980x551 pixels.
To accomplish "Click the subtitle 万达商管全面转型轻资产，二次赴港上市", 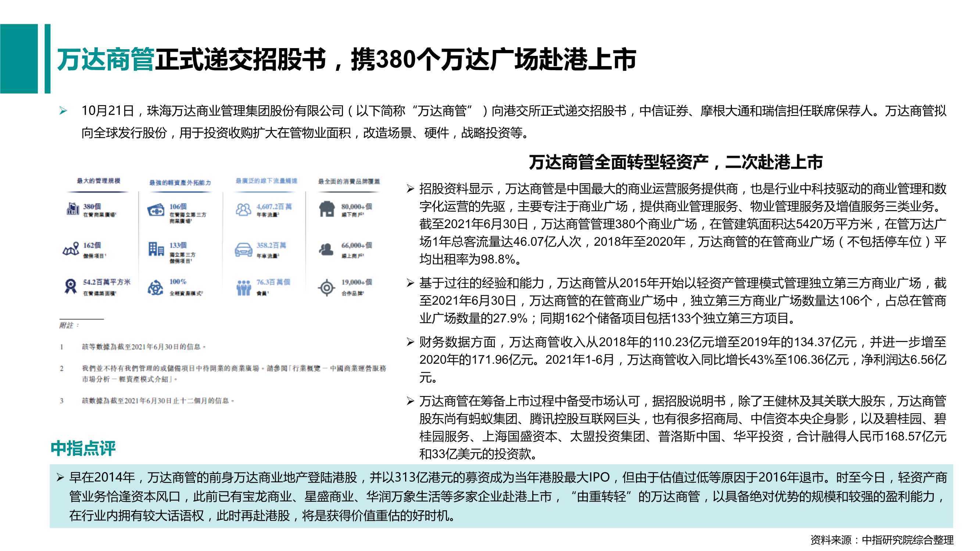I will 676,162.
